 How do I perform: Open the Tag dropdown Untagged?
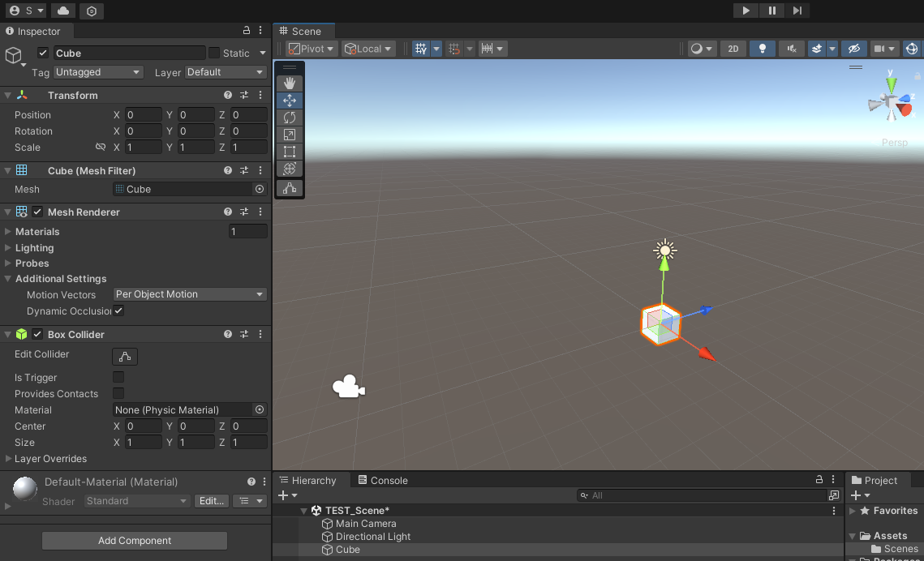[98, 72]
